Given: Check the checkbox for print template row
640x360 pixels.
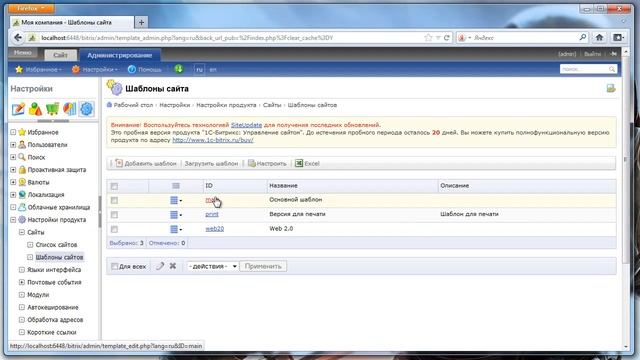Looking at the screenshot, I should coord(114,215).
